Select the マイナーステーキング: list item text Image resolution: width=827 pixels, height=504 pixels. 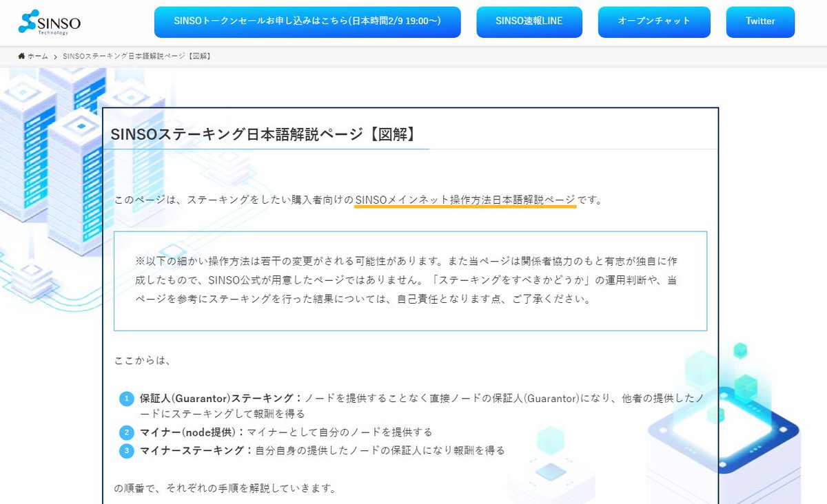click(323, 450)
